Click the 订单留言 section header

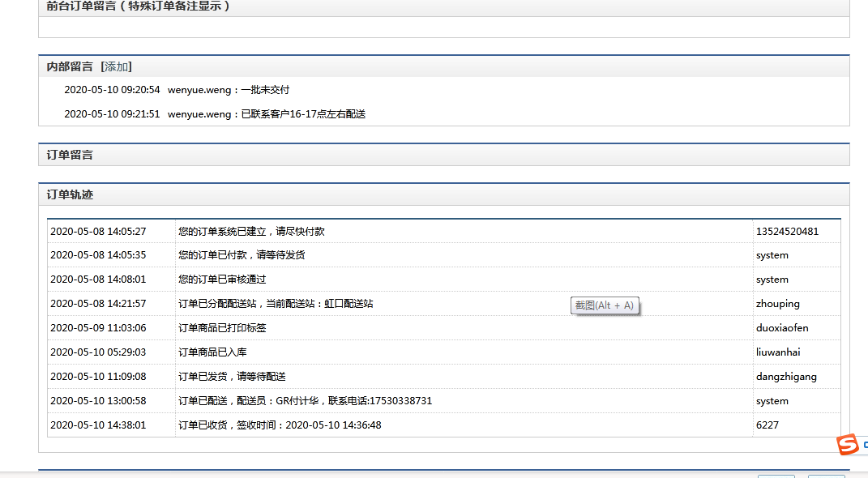70,154
